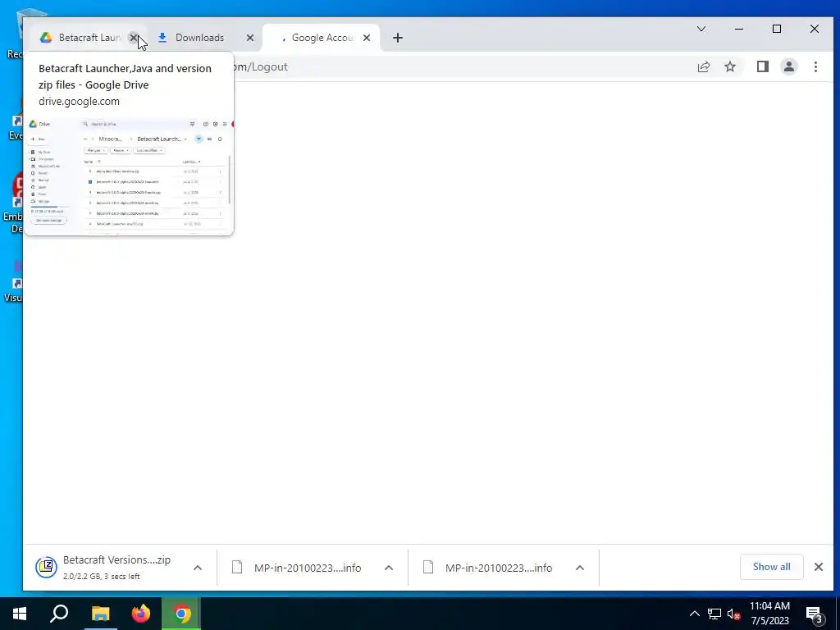This screenshot has width=840, height=630.
Task: Expand options for first MP-in-20100223 info file
Action: click(x=389, y=568)
